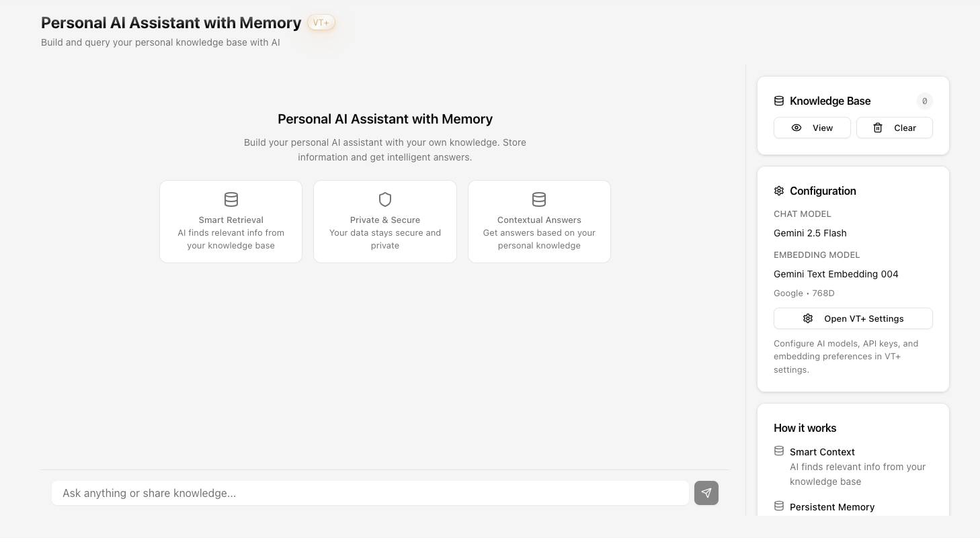The image size is (980, 546).
Task: Focus the Ask anything input field
Action: pos(370,493)
